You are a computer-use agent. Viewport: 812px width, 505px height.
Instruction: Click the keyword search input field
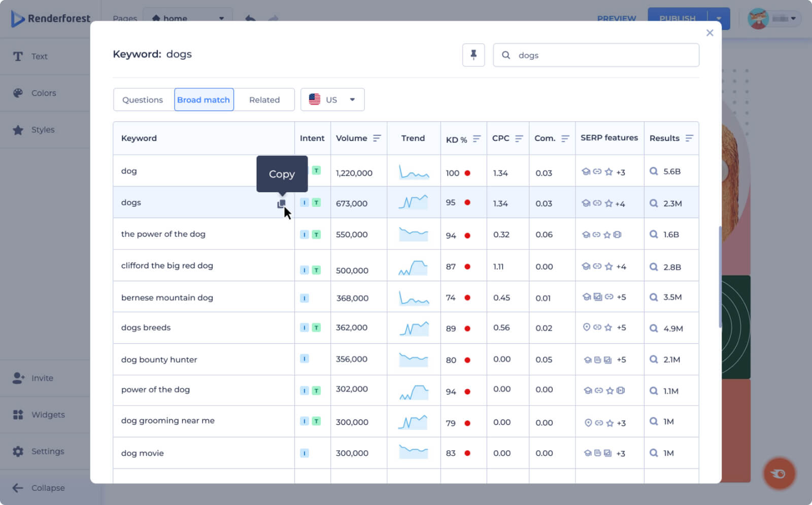(x=604, y=55)
